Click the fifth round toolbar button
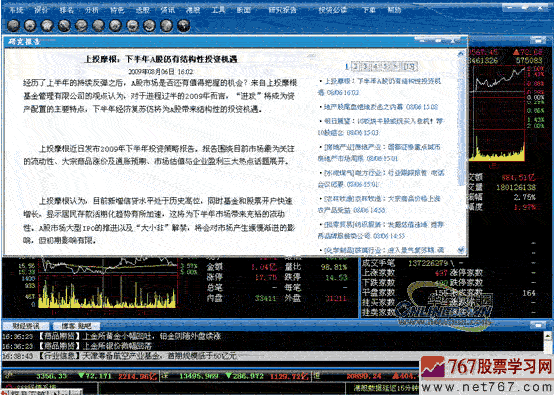 pos(81,25)
